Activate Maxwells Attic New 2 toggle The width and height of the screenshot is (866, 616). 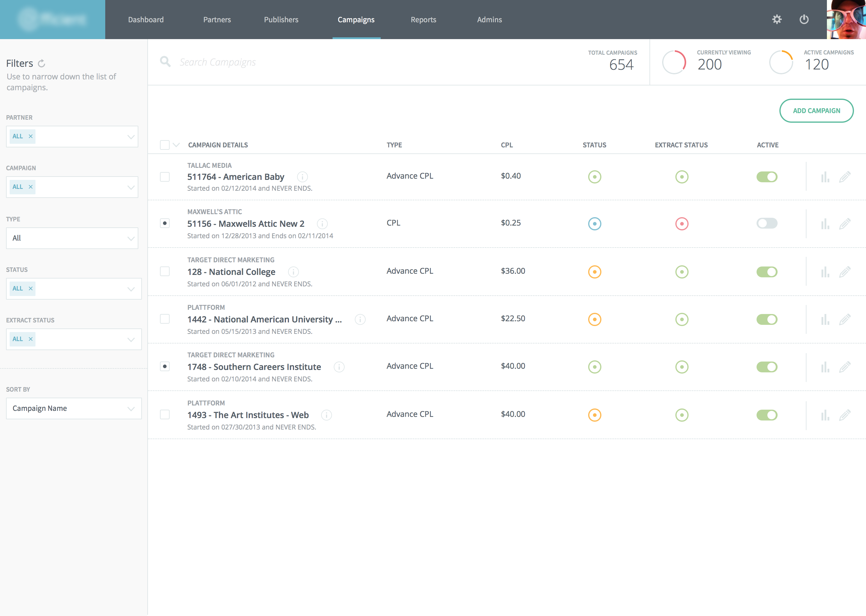[767, 223]
